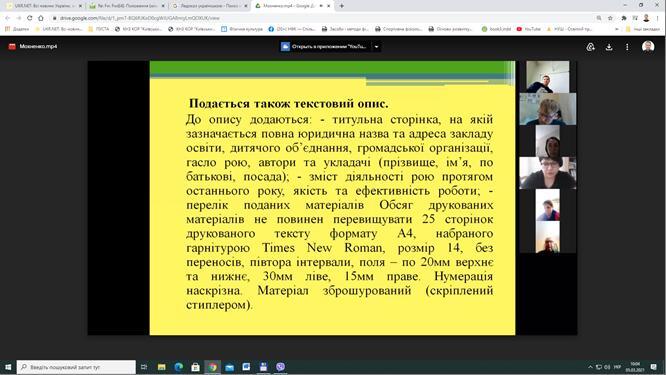This screenshot has height=375, width=666.
Task: Click the Chrome icon on the taskbar
Action: tap(212, 367)
